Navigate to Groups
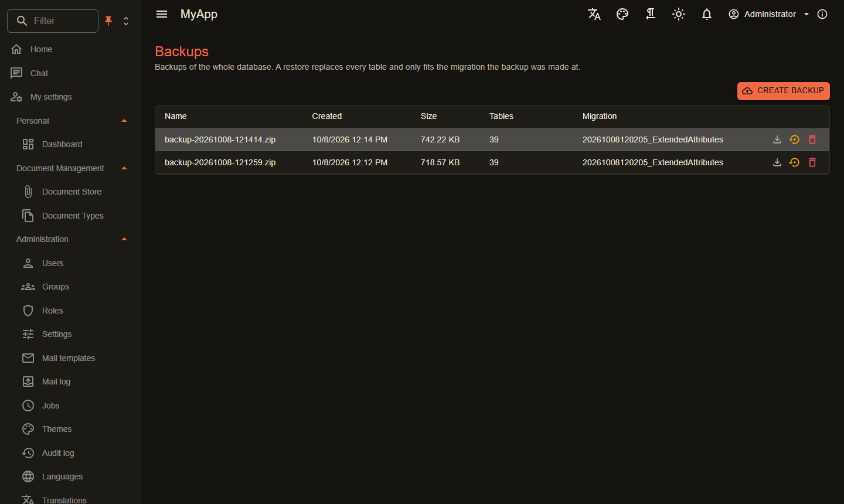Image resolution: width=844 pixels, height=504 pixels. [70, 287]
